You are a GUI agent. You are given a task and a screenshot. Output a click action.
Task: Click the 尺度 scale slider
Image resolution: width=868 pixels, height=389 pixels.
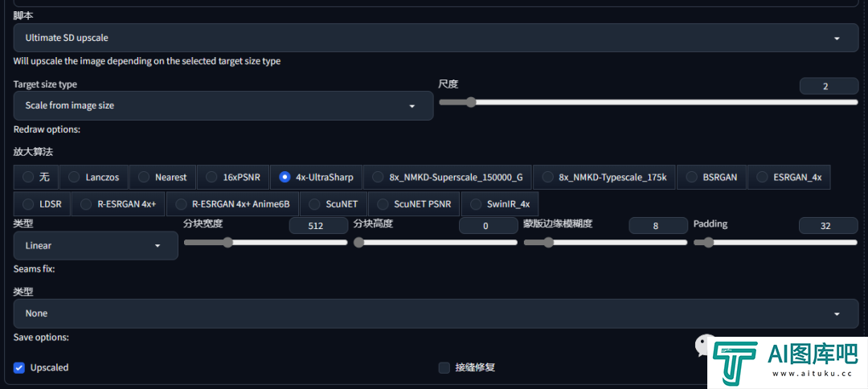point(649,102)
